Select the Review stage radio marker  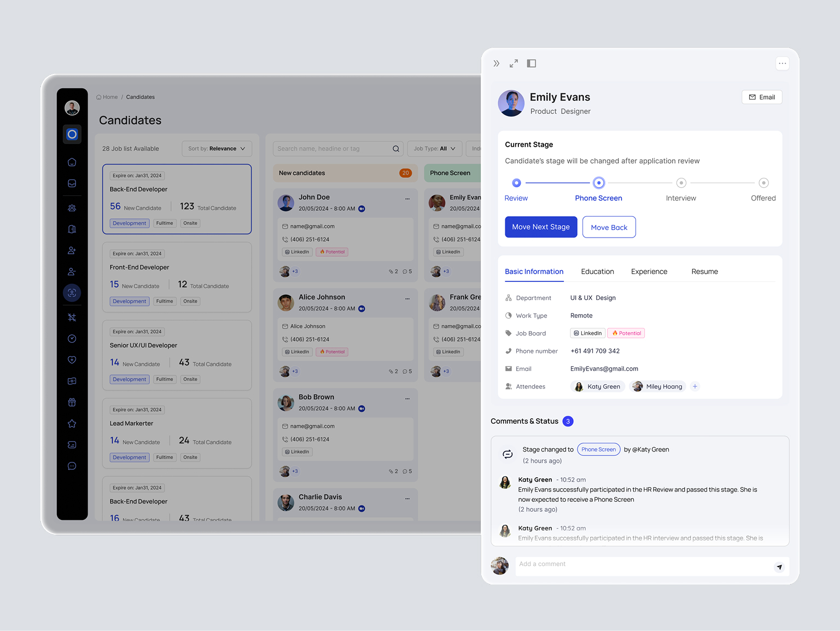(x=516, y=183)
